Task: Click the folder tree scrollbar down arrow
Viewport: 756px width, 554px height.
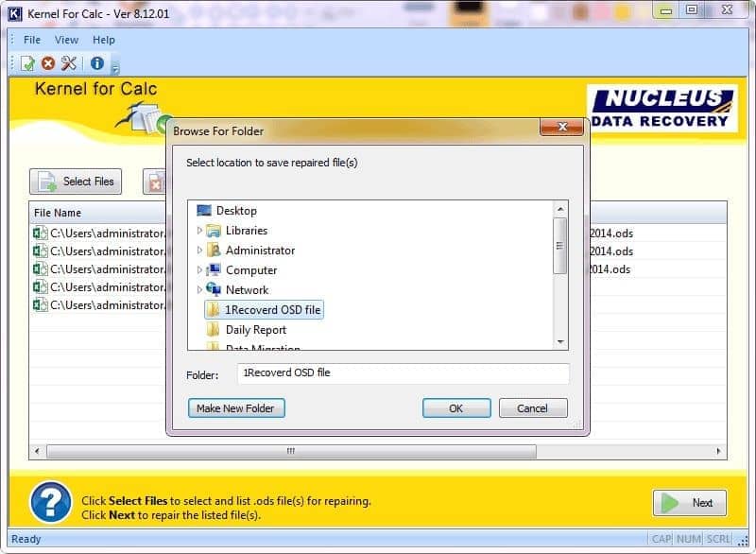Action: pyautogui.click(x=560, y=341)
